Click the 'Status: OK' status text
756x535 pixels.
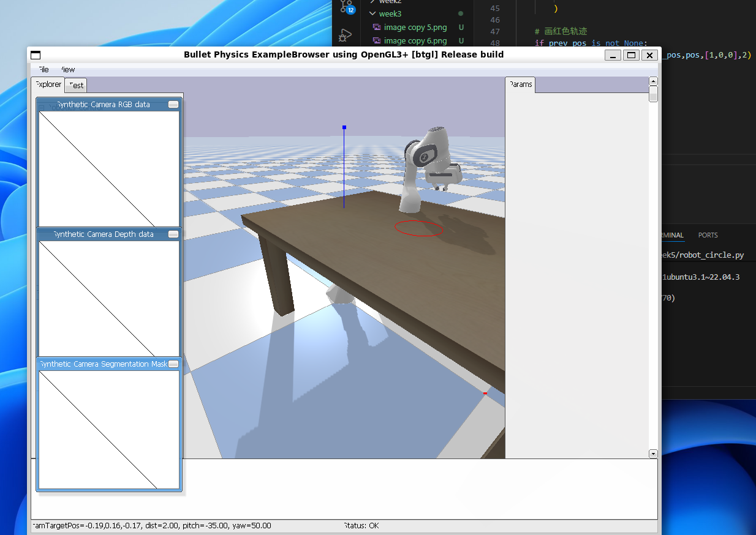tap(361, 526)
